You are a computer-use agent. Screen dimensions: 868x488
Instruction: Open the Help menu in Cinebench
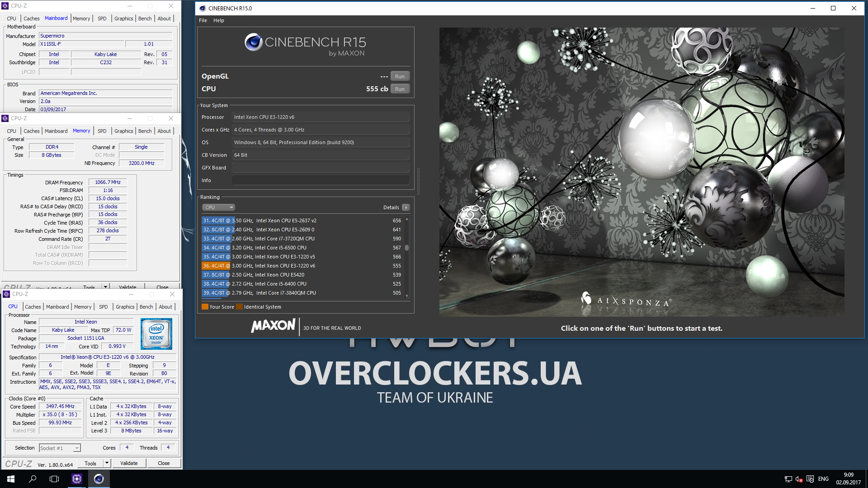click(219, 20)
